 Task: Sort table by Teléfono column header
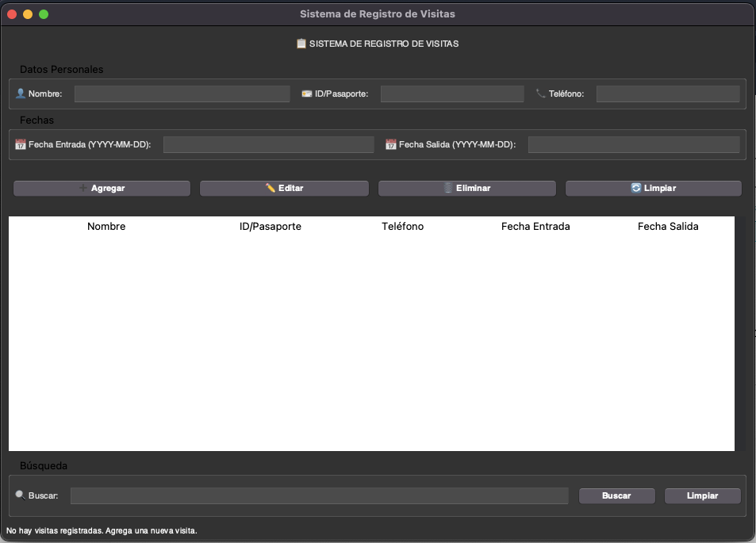402,227
